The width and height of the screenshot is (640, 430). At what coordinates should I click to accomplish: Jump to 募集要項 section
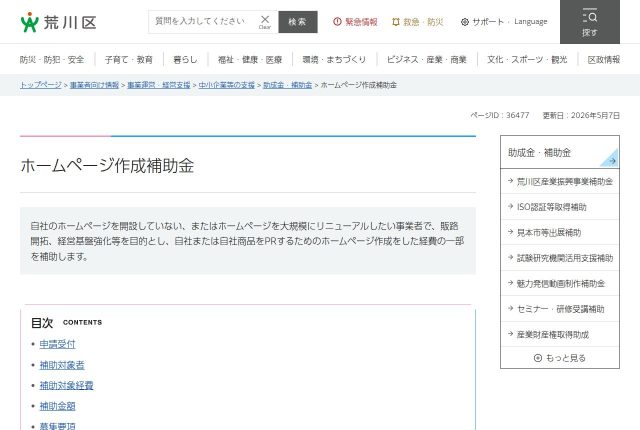pos(58,426)
